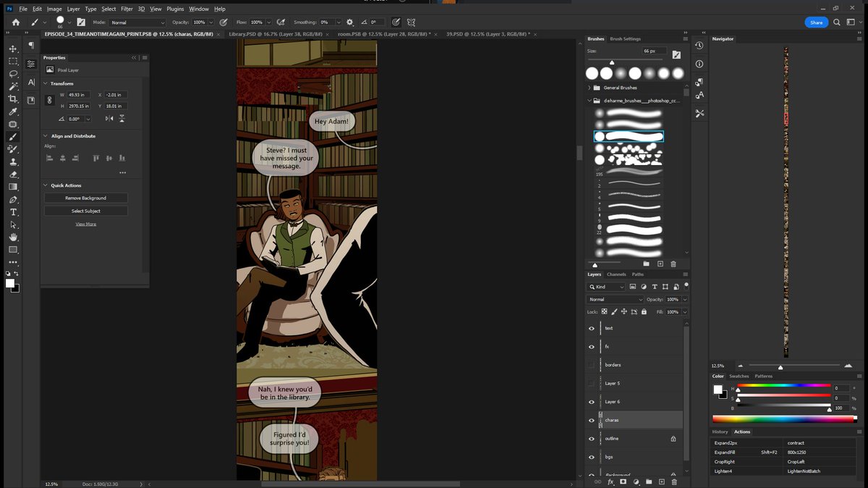Open Flow percentage dropdown arrow
This screenshot has height=488, width=868.
[x=270, y=22]
